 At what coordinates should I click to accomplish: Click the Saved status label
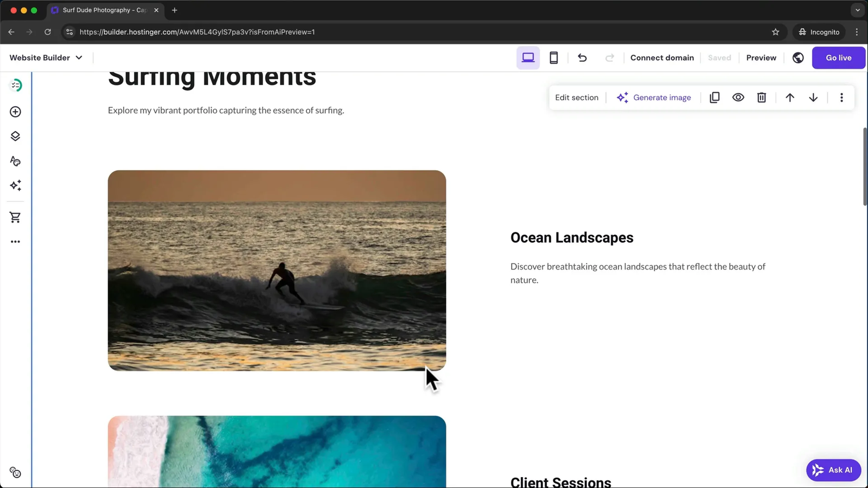719,58
